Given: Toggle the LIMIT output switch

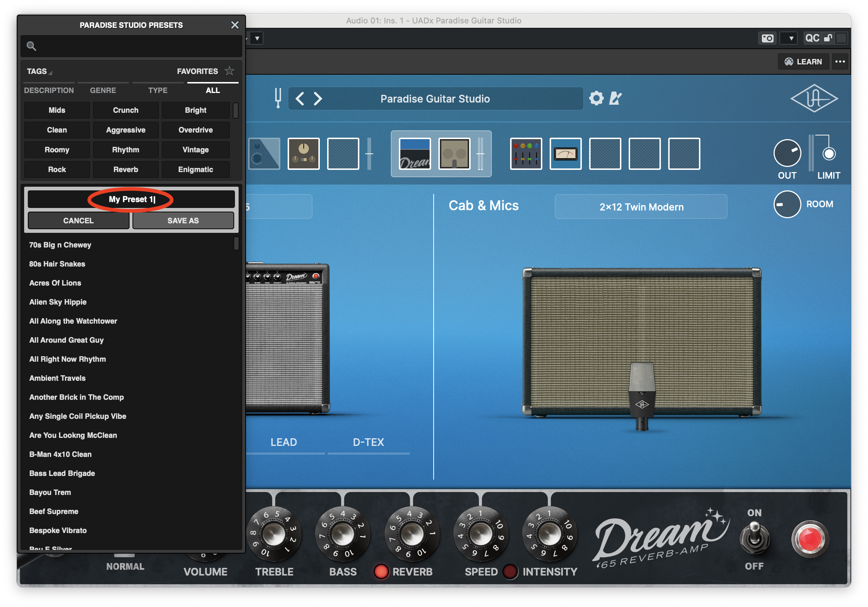Looking at the screenshot, I should click(829, 154).
